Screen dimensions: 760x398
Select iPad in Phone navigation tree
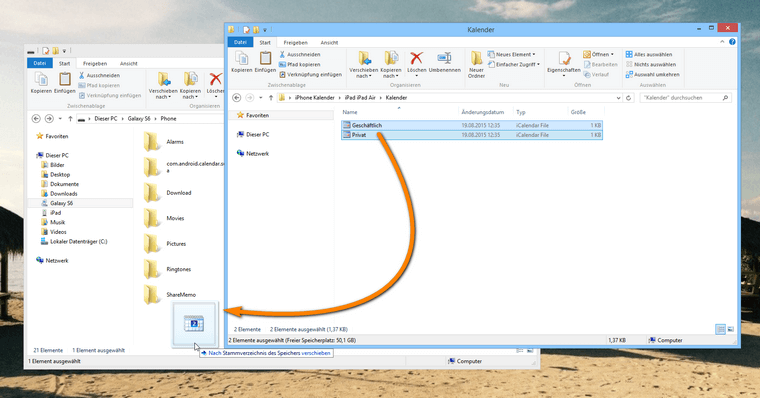51,213
